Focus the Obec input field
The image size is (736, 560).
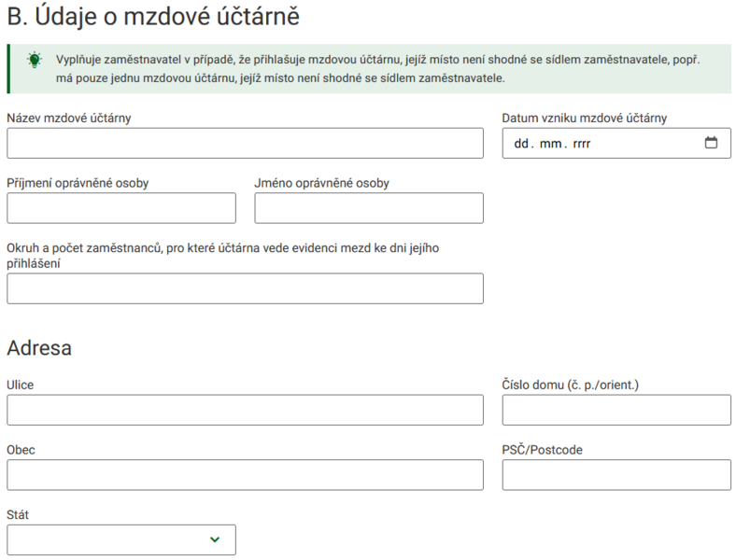pos(245,475)
